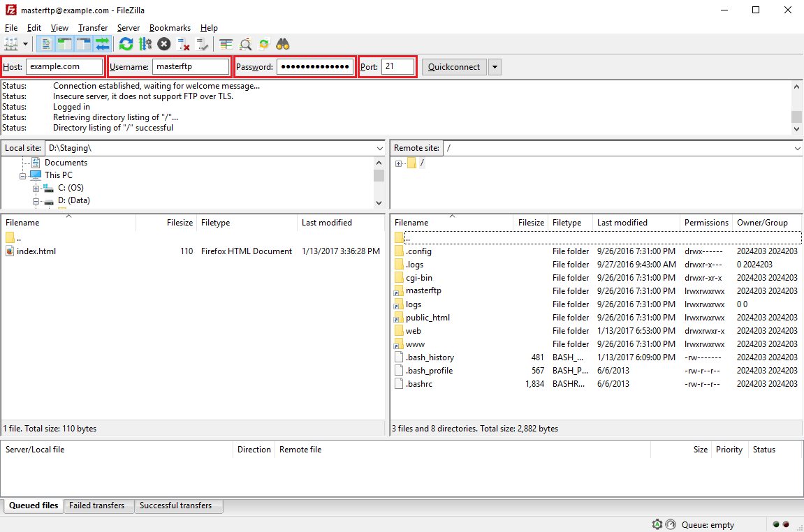Image resolution: width=804 pixels, height=532 pixels.
Task: Expand the root folder in remote tree
Action: point(398,164)
